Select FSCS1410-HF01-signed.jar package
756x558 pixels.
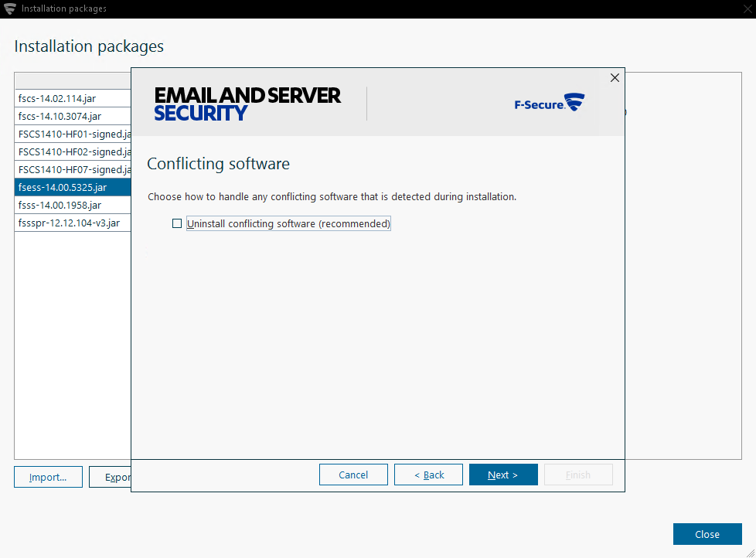[x=73, y=134]
